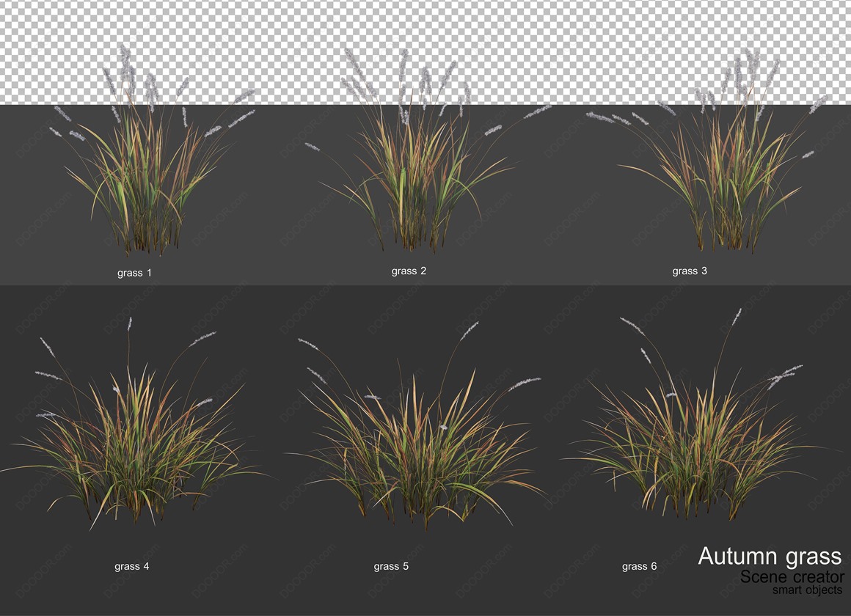Select the grass 5 plant image
This screenshot has width=851, height=616.
point(417,426)
